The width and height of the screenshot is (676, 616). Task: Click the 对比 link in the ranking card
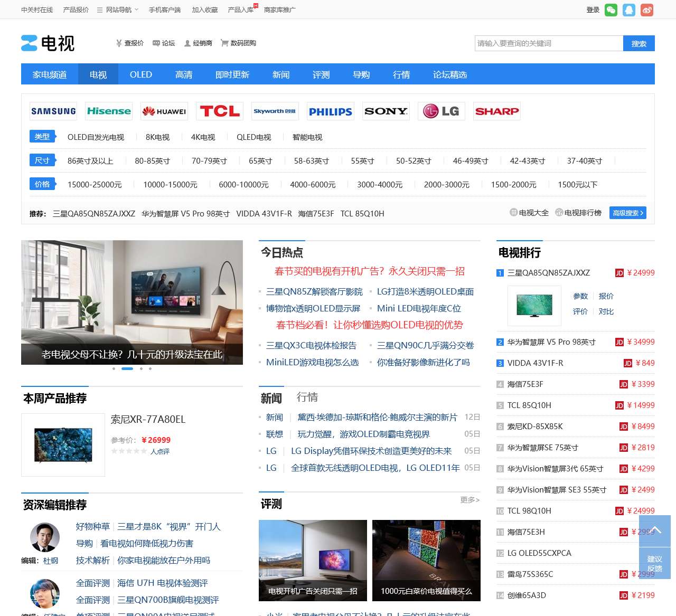pos(606,311)
